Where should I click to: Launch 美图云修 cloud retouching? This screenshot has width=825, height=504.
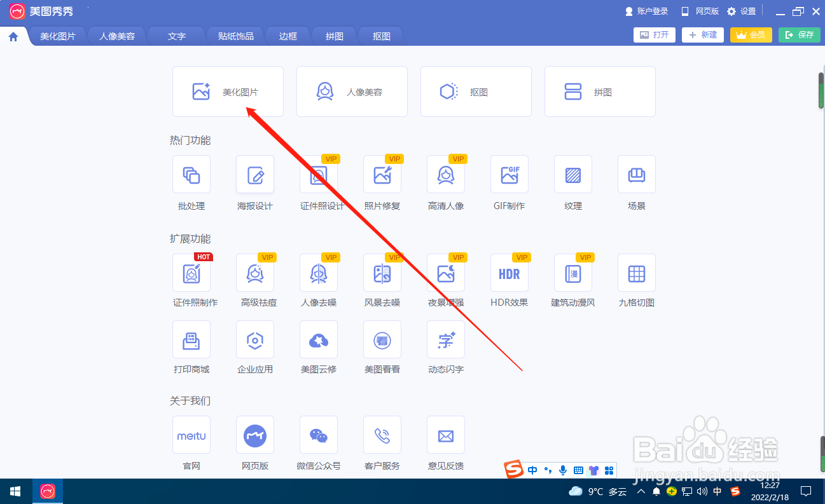(318, 346)
